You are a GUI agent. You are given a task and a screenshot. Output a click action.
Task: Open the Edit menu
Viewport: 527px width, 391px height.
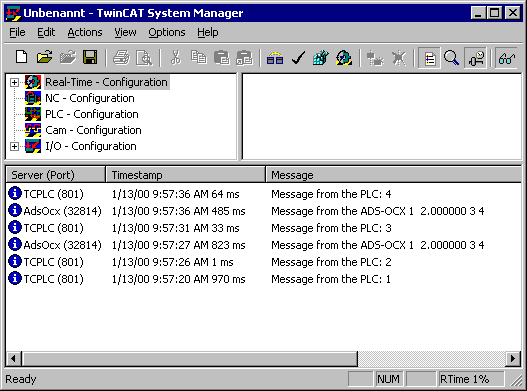point(46,32)
